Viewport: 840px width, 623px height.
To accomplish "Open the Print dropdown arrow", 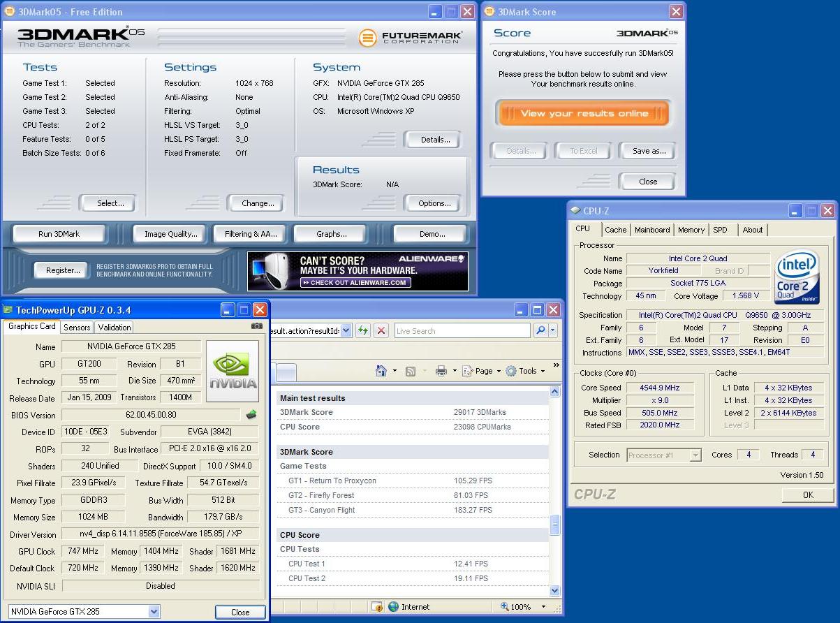I will click(455, 372).
